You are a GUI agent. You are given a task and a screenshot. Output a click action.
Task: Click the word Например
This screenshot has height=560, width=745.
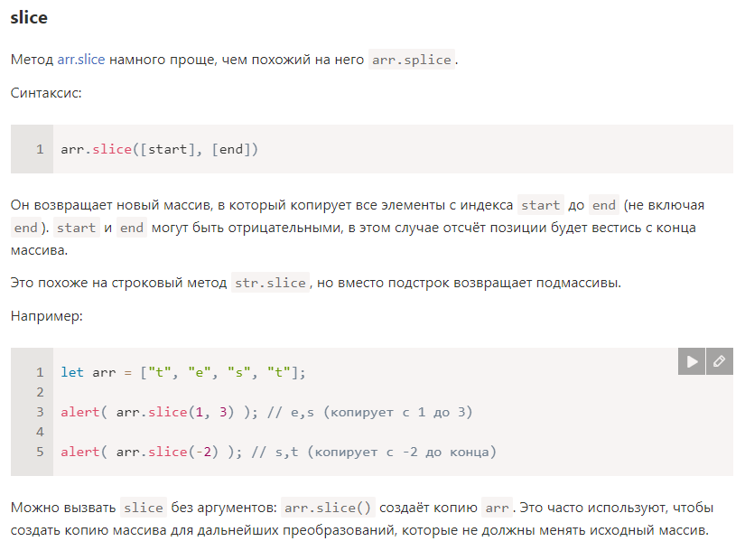47,316
